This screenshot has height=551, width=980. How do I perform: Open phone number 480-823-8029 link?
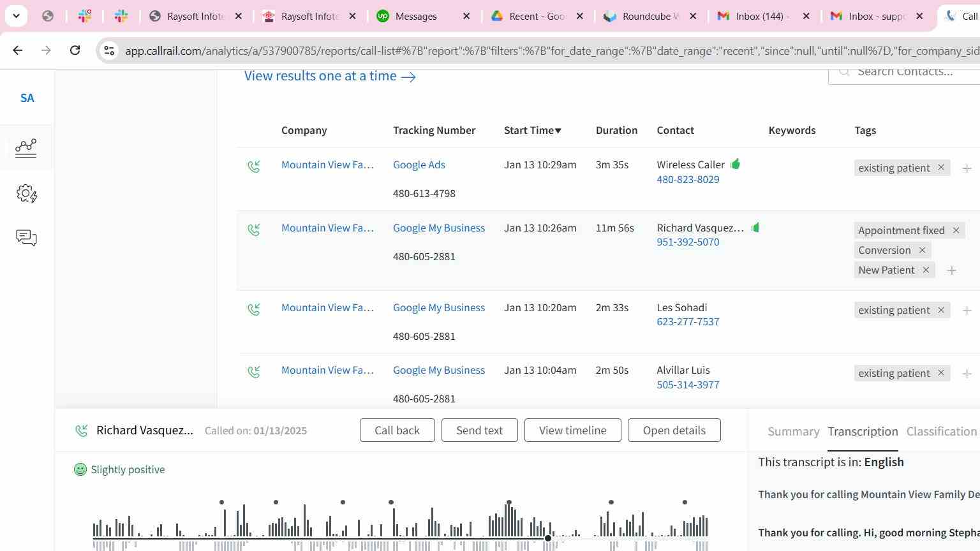688,179
